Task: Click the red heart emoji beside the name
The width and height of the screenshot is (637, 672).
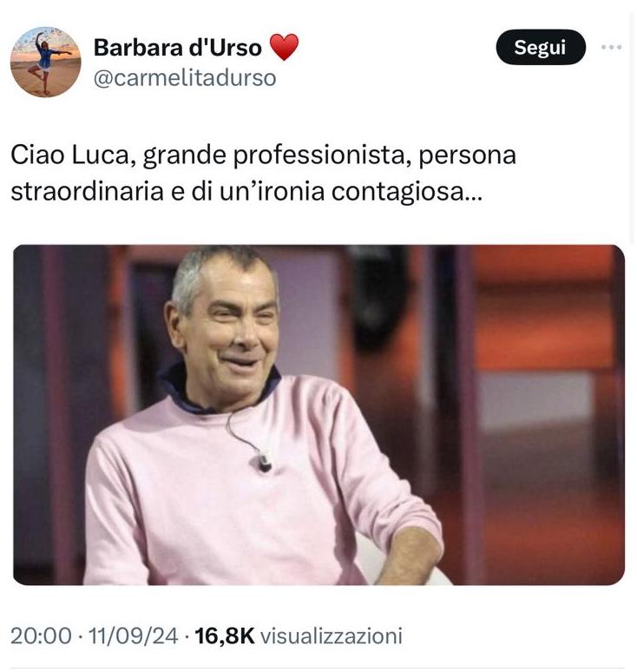Action: (x=284, y=47)
